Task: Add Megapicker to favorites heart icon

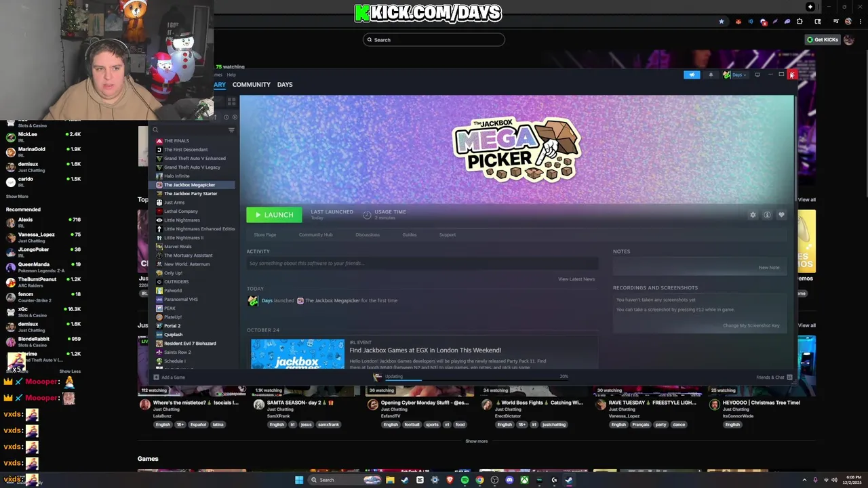Action: point(781,215)
